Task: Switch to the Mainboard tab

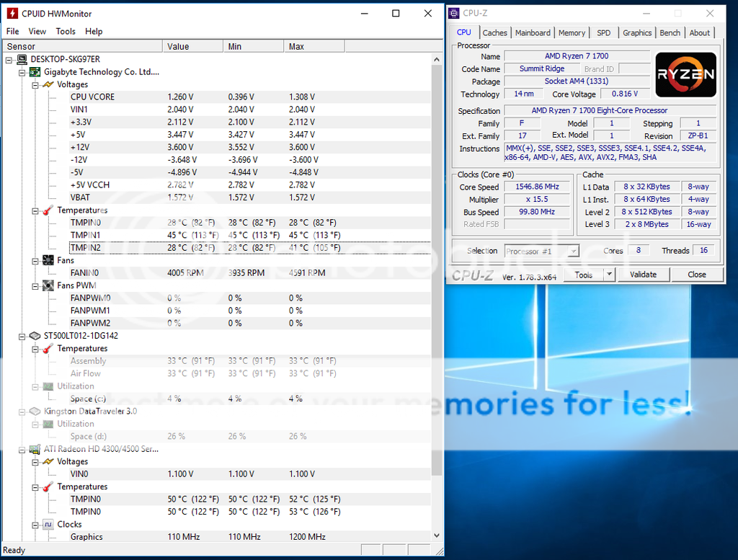Action: point(533,32)
